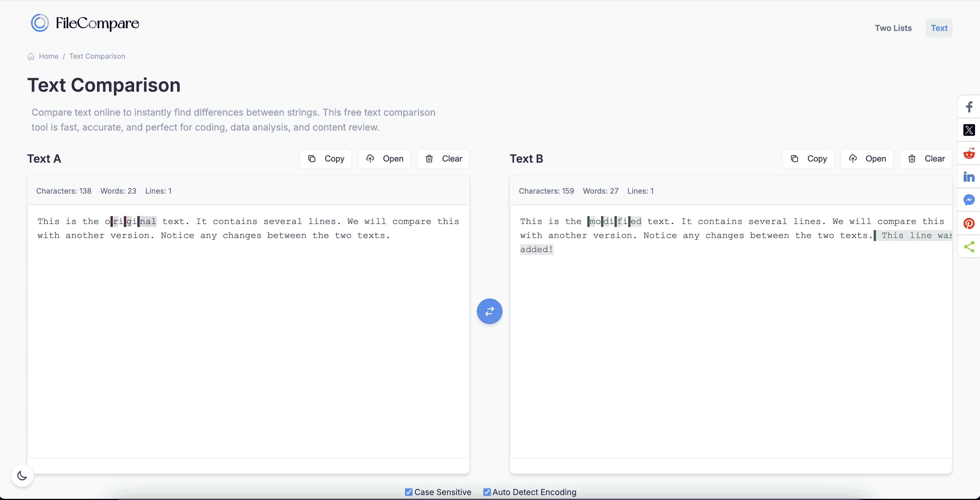
Task: Go to Home breadcrumb link
Action: pyautogui.click(x=48, y=56)
